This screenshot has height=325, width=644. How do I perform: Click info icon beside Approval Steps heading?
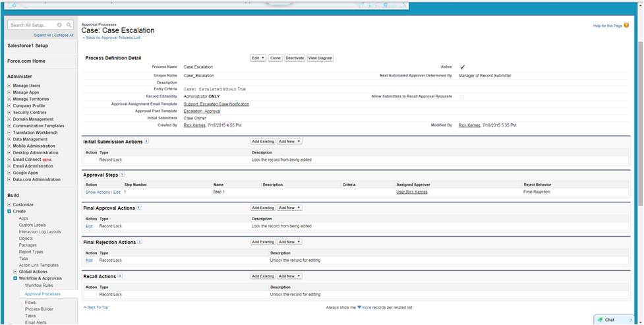point(123,174)
